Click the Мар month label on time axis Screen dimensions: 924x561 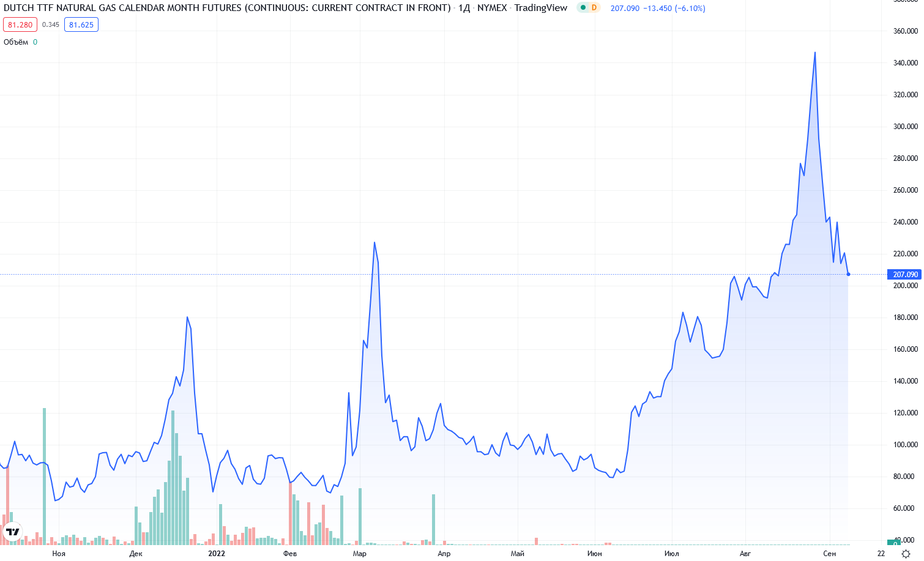tap(360, 554)
